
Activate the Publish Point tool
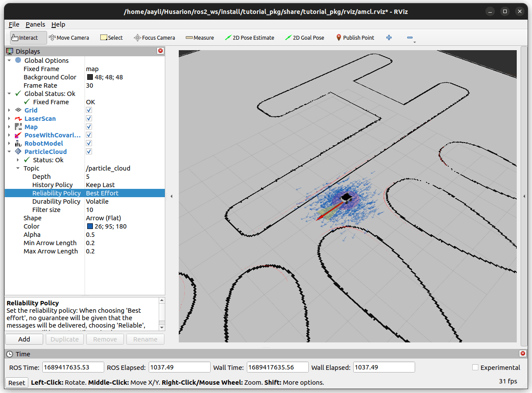pyautogui.click(x=355, y=38)
